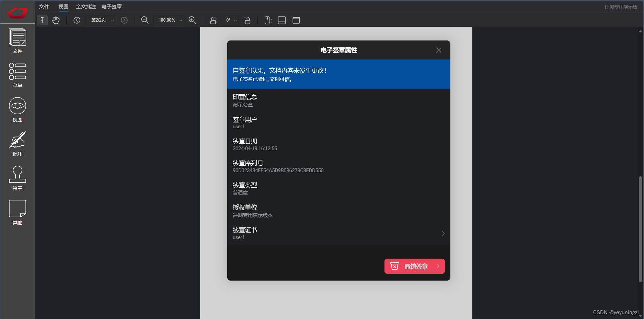Viewport: 644px width, 319px height.
Task: Open the 视图 top menu
Action: [63, 7]
